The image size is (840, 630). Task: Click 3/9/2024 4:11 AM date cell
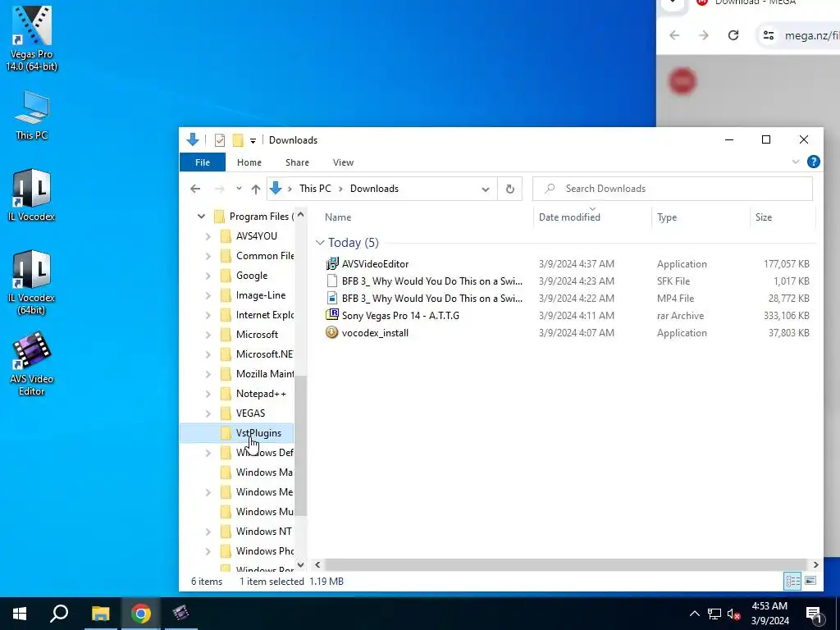click(x=577, y=316)
